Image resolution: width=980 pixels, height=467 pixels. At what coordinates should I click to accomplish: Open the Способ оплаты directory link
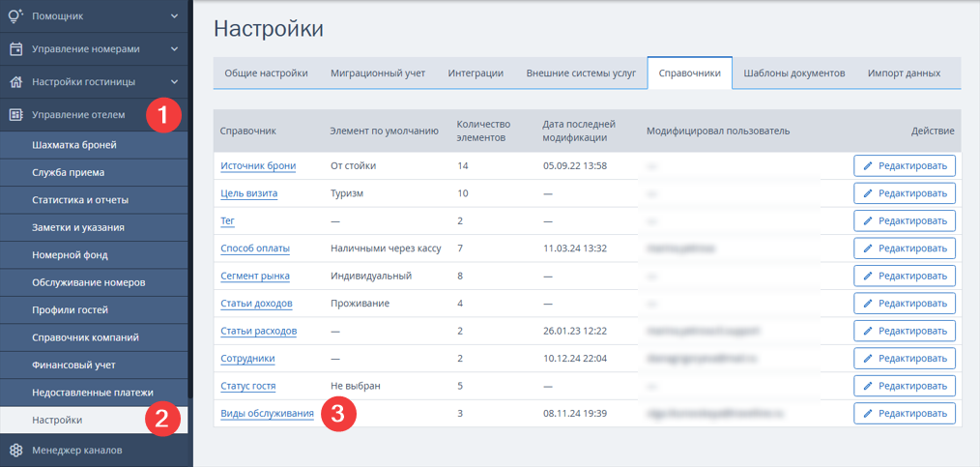(255, 248)
